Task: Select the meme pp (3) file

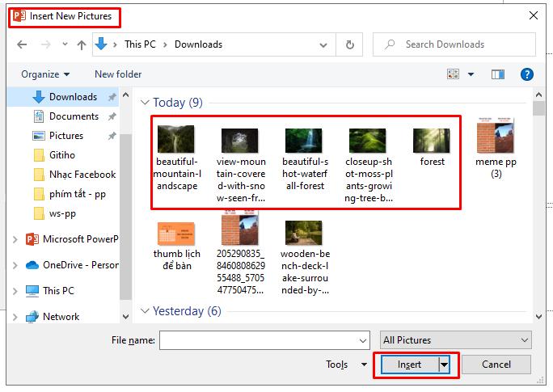Action: (x=496, y=149)
